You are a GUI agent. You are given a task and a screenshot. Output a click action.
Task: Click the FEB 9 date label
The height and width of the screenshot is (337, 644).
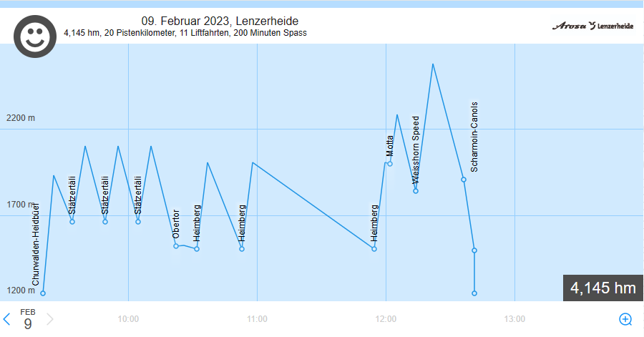pos(28,319)
